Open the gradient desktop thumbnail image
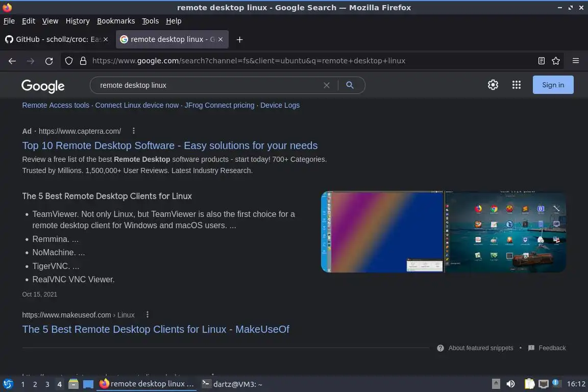 pos(382,231)
